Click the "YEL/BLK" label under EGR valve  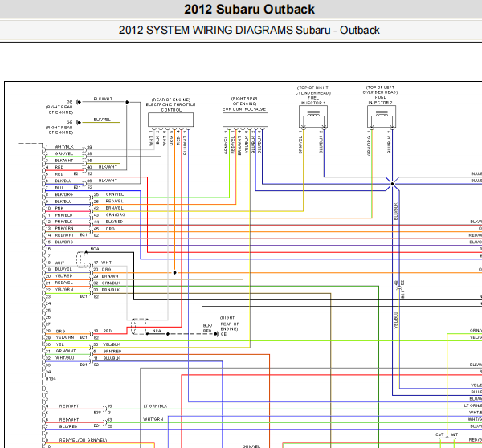pos(247,145)
